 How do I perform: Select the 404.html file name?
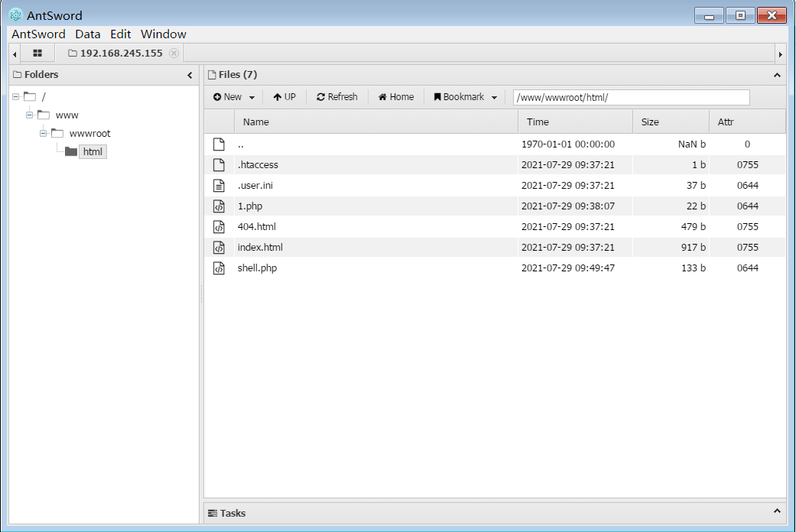click(257, 227)
